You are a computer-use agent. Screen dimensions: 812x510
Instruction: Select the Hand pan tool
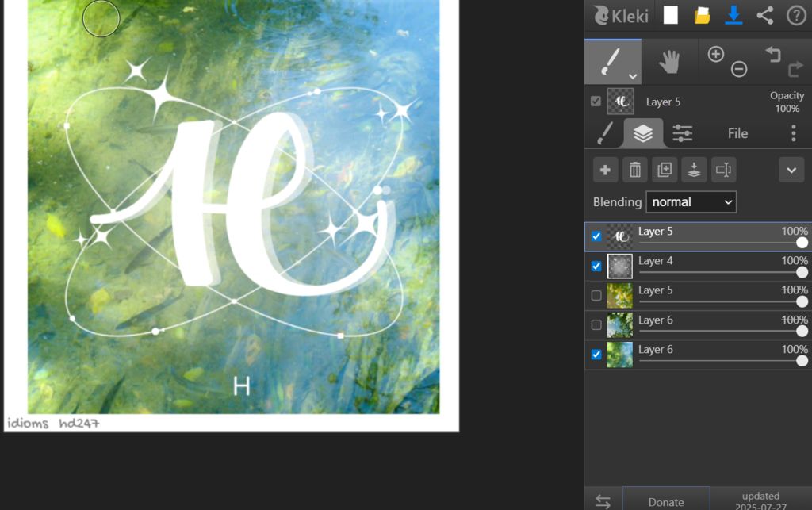(x=669, y=62)
